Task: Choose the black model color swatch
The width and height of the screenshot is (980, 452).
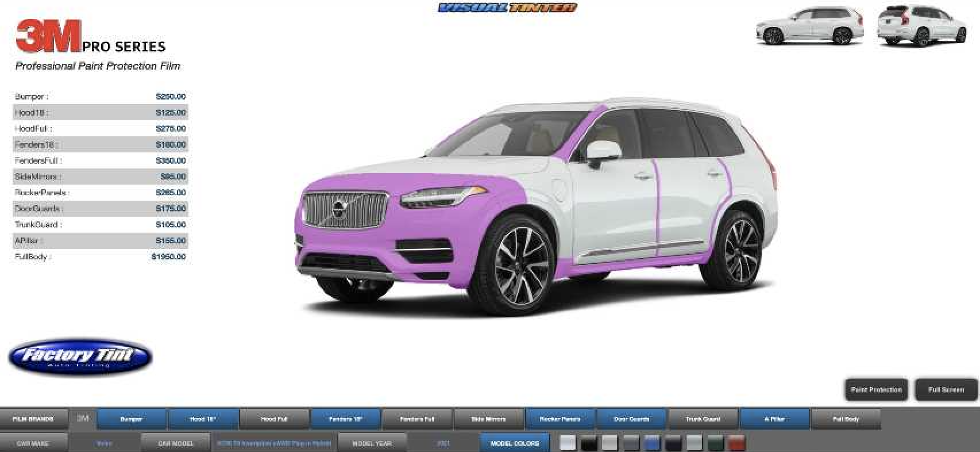Action: click(589, 443)
